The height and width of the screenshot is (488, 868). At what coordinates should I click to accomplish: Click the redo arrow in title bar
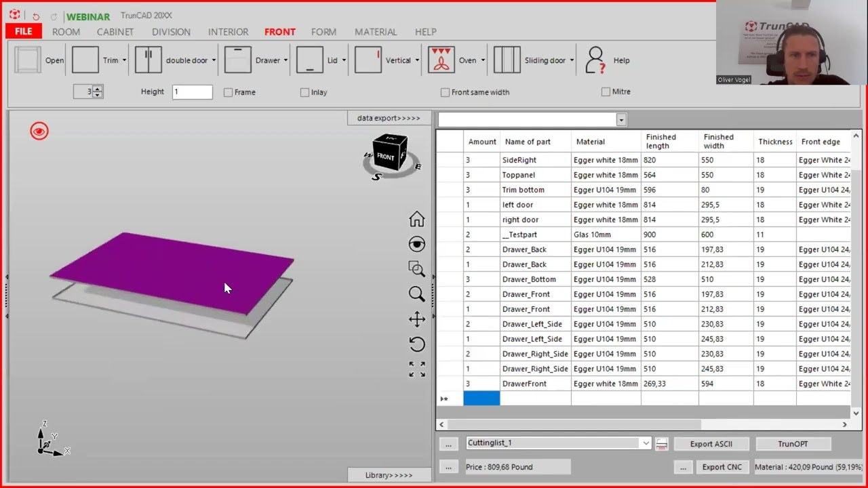point(54,16)
